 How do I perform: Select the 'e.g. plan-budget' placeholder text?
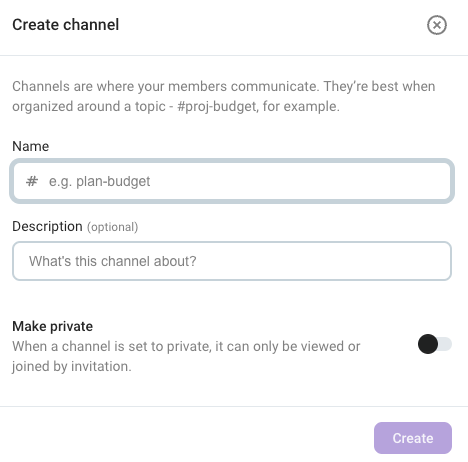pyautogui.click(x=99, y=182)
